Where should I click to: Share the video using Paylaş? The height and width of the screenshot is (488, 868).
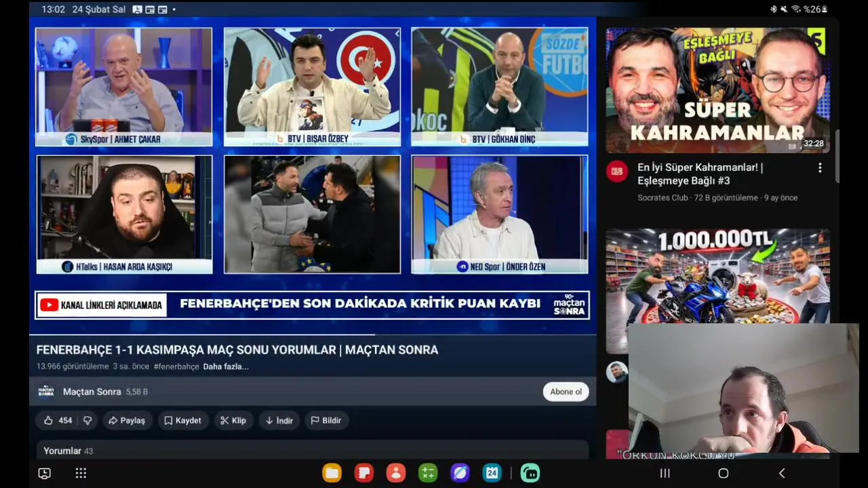(x=127, y=420)
